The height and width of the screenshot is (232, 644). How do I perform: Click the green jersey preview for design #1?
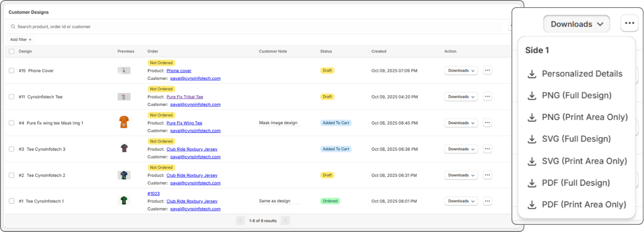coord(124,201)
